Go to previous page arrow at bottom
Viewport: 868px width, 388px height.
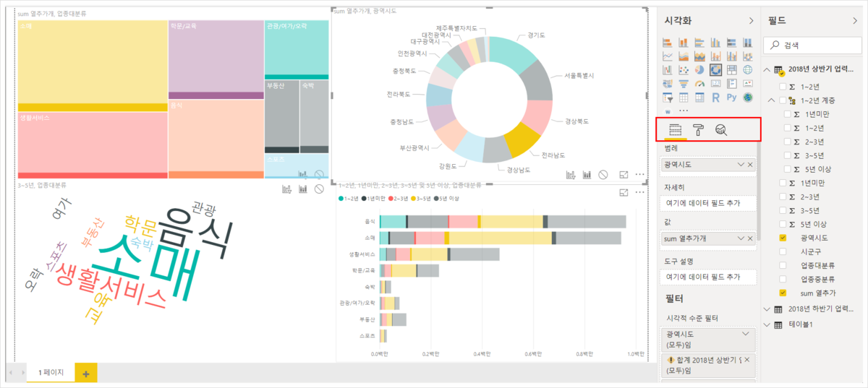click(11, 373)
